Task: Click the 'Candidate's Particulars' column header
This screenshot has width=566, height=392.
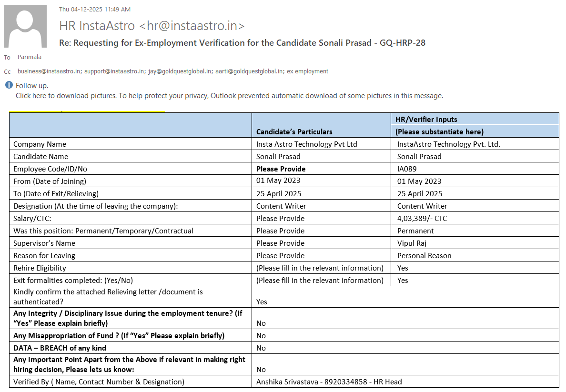Action: point(294,132)
